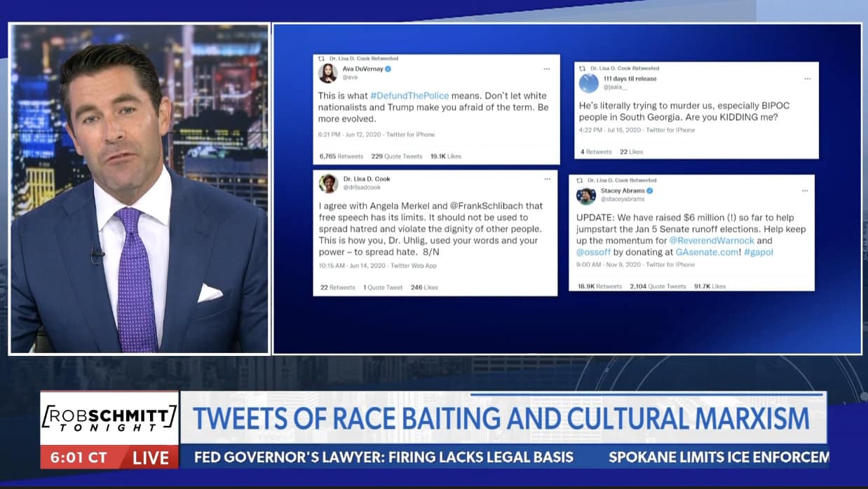View the 1 Quote Tweet count
The image size is (868, 489).
(x=382, y=287)
